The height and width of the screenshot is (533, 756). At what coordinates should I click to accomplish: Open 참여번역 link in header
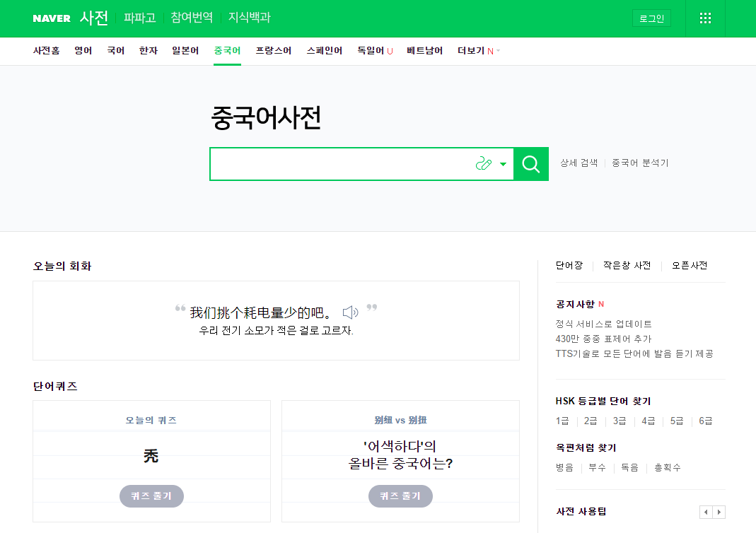coord(192,18)
